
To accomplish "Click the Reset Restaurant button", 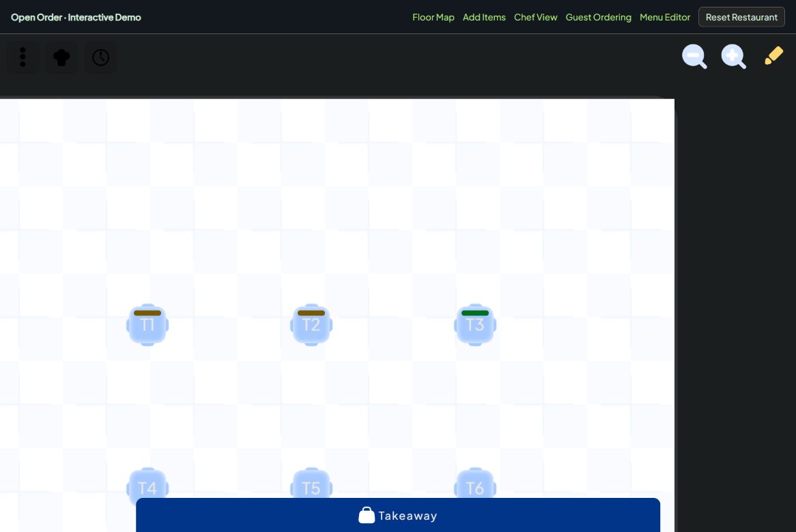I will [x=741, y=17].
